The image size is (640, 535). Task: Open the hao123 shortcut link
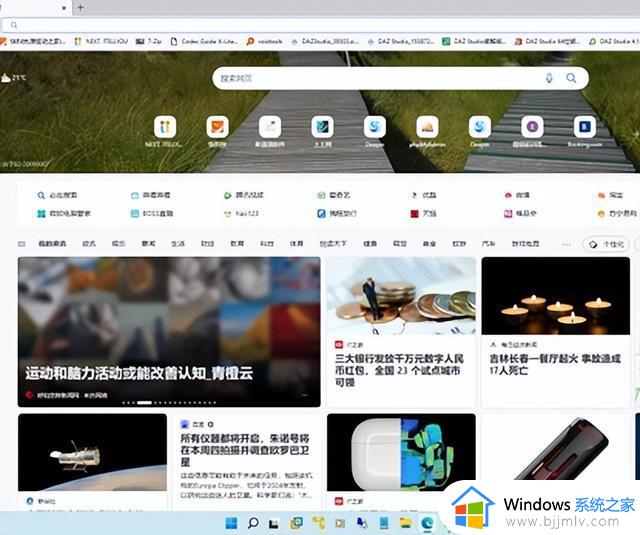[x=241, y=213]
